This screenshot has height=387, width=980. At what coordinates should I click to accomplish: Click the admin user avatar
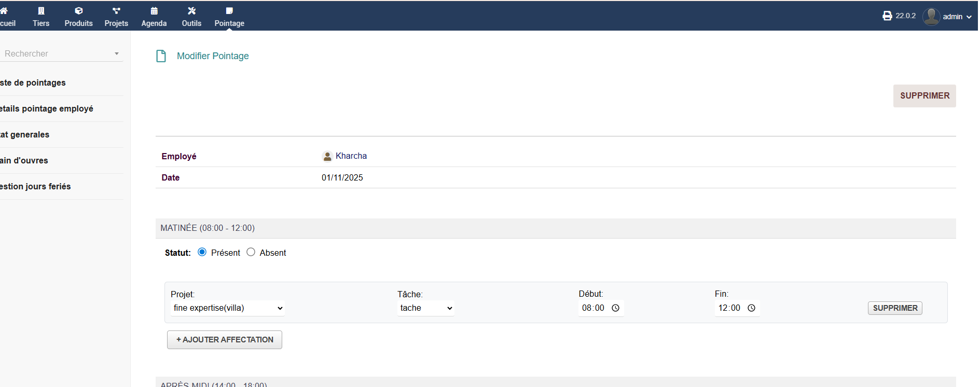click(x=931, y=17)
